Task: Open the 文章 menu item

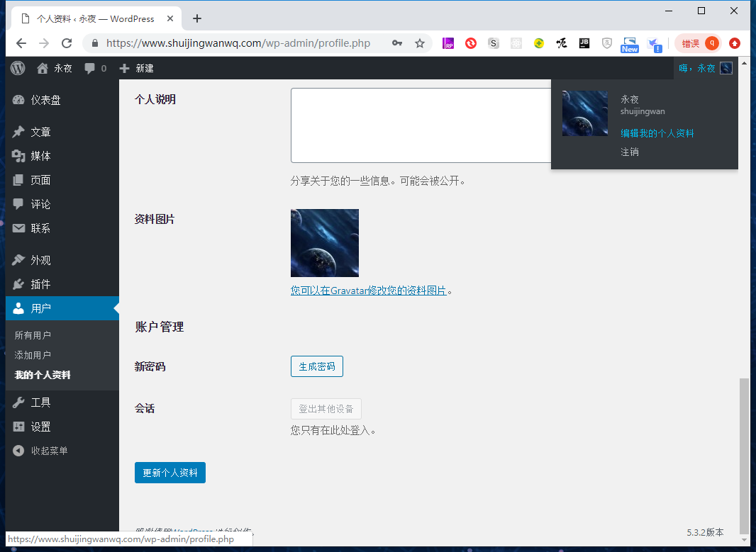Action: (x=62, y=132)
